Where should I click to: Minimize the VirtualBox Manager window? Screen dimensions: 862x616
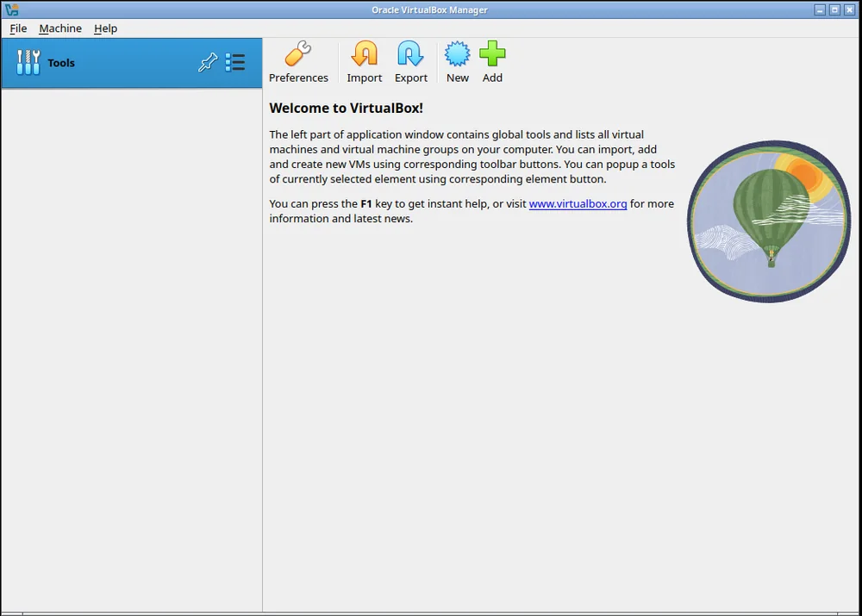(x=820, y=9)
